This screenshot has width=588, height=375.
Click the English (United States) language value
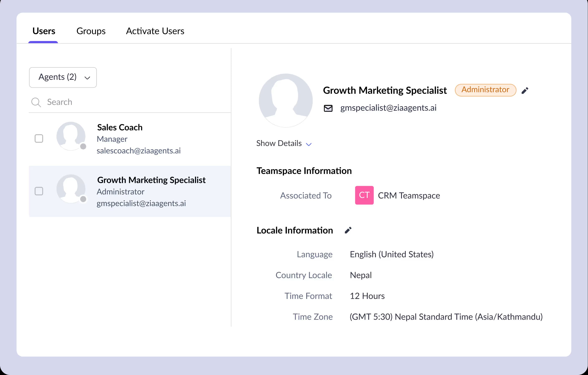(x=392, y=254)
